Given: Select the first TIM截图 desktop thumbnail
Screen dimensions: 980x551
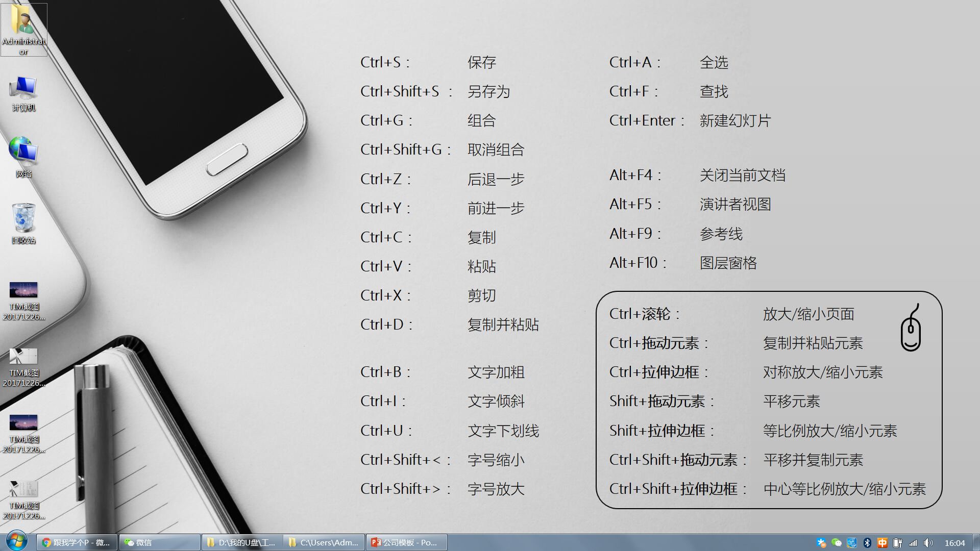Looking at the screenshot, I should click(23, 291).
